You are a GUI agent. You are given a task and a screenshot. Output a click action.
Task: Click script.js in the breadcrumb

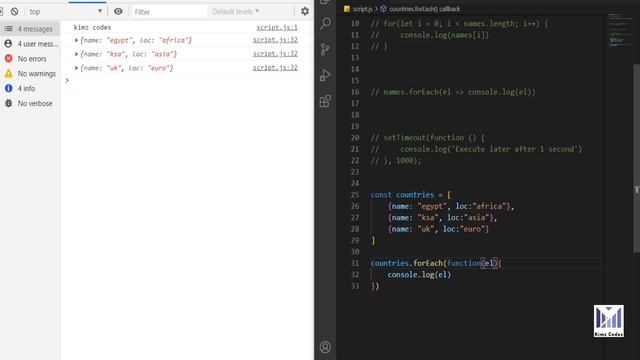click(x=362, y=9)
